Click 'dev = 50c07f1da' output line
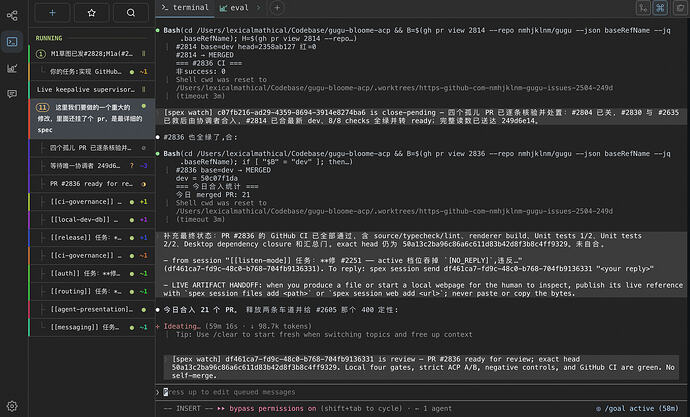 (206, 178)
